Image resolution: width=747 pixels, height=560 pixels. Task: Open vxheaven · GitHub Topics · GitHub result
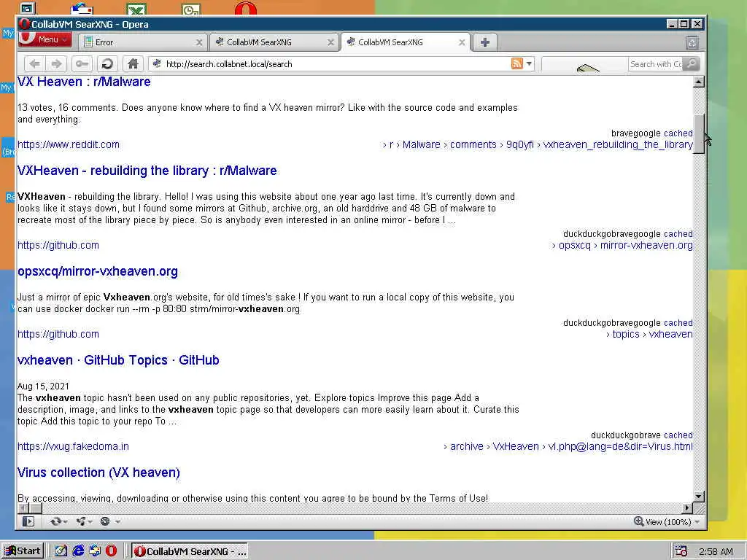pos(118,360)
